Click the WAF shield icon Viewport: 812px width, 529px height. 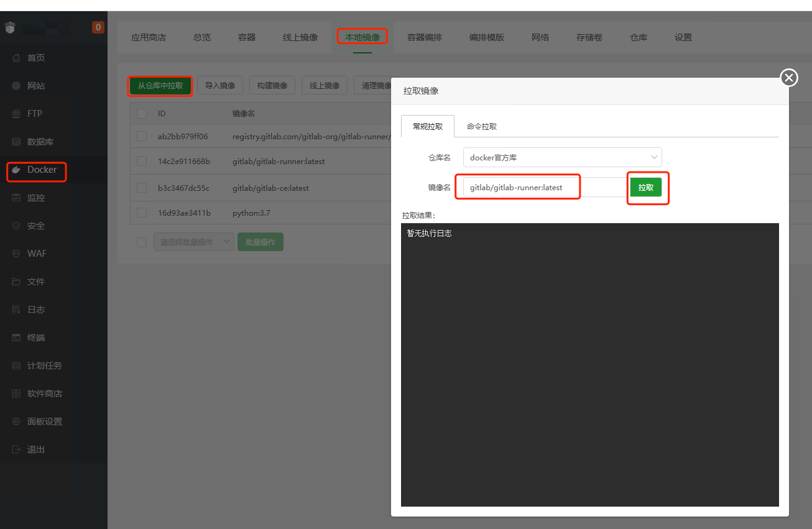[16, 254]
